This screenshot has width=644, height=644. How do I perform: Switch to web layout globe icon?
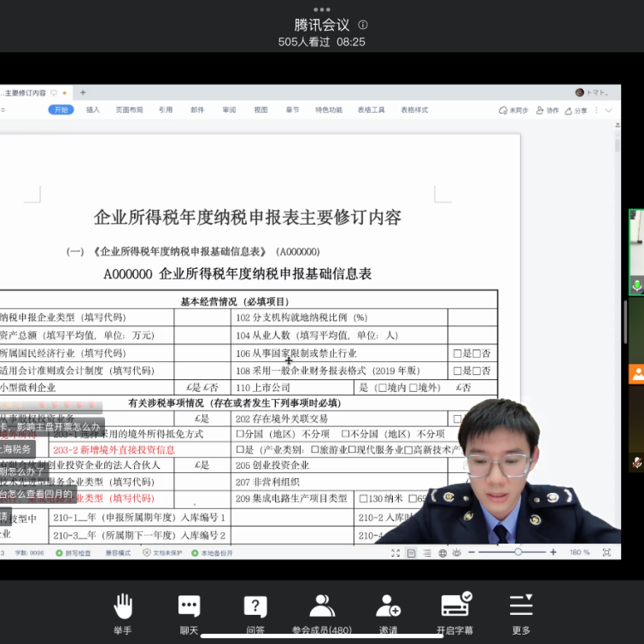(442, 553)
